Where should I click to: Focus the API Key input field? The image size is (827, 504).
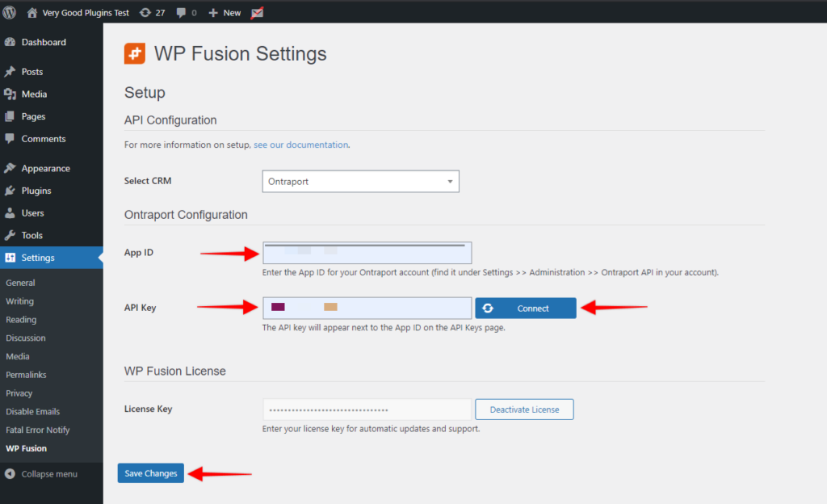[367, 308]
